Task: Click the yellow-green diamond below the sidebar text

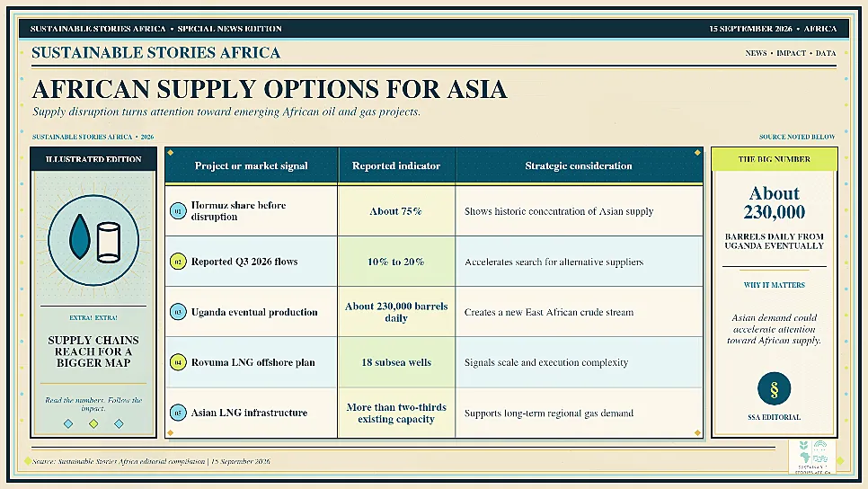Action: click(93, 423)
